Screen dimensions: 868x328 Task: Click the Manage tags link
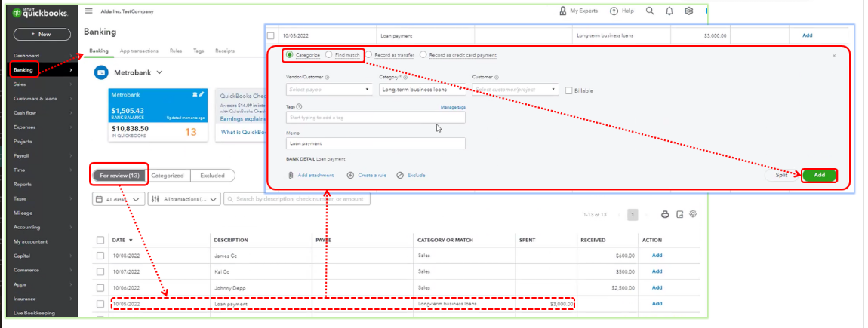pos(453,107)
